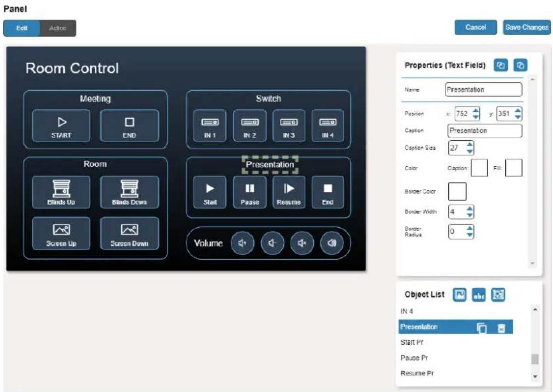Click the Caption Size number field
This screenshot has height=392, width=553.
(x=461, y=148)
